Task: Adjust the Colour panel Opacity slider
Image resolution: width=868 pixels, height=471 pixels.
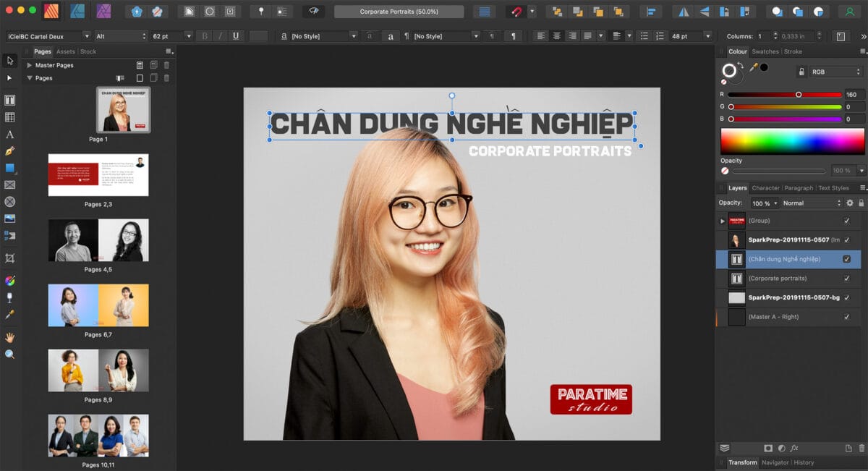Action: click(779, 171)
